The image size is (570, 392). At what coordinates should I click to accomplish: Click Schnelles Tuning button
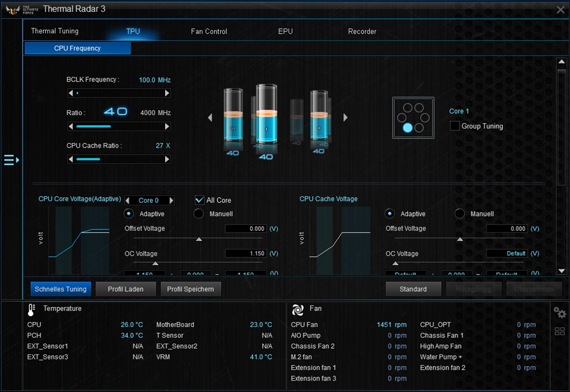point(61,289)
